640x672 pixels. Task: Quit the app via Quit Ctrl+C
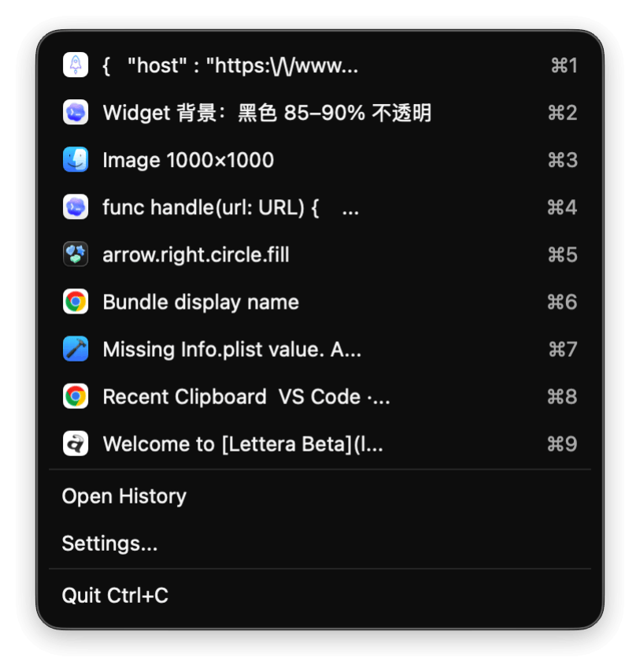click(320, 596)
